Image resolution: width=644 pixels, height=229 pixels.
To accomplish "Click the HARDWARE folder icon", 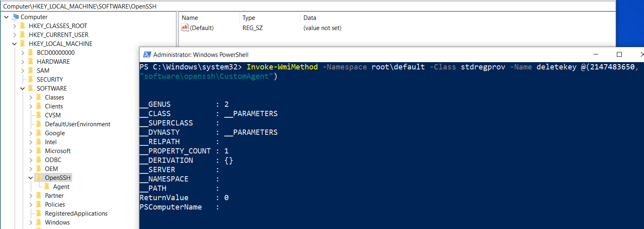I will (x=31, y=61).
